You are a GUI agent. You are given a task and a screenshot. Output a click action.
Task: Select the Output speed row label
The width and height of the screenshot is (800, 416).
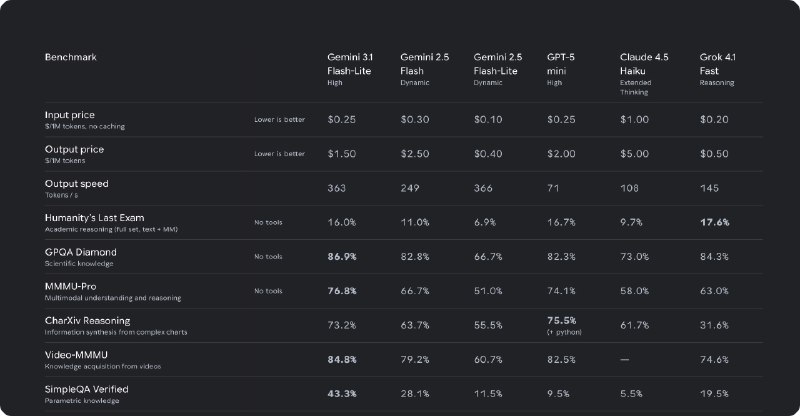point(77,184)
